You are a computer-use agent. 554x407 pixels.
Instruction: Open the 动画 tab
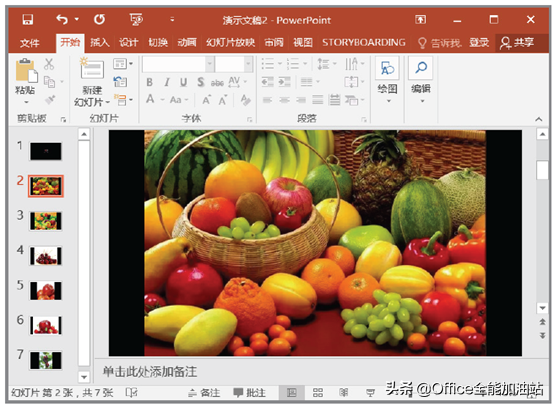[x=187, y=43]
